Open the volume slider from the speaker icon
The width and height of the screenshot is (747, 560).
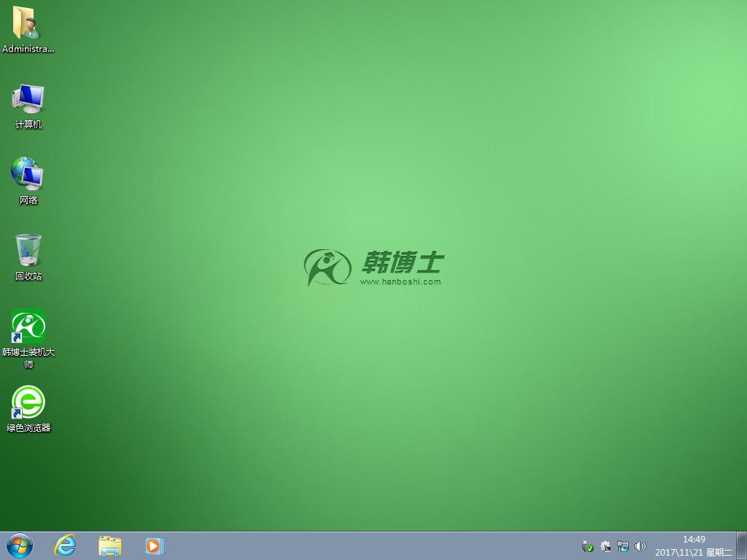640,546
